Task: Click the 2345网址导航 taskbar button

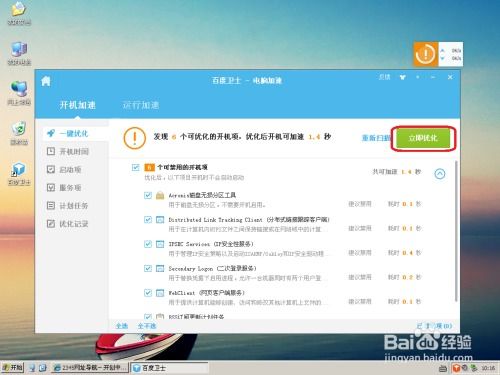Action: click(90, 368)
